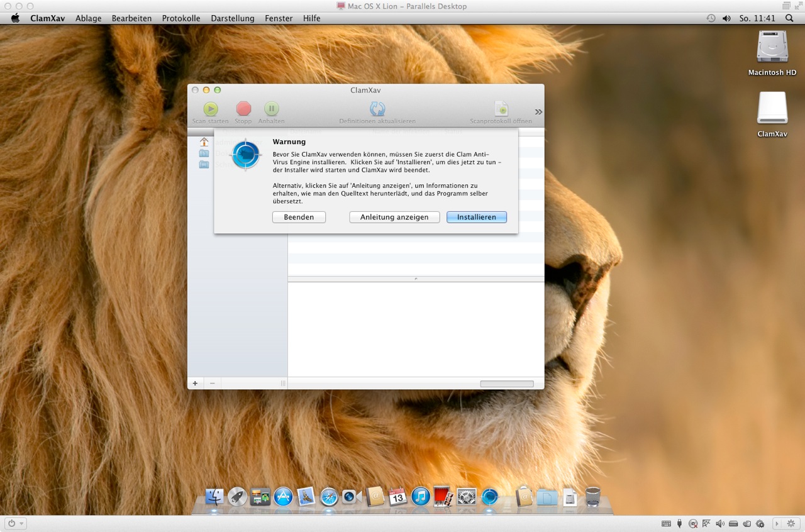
Task: Open Mission Control from the Dock
Action: (260, 497)
